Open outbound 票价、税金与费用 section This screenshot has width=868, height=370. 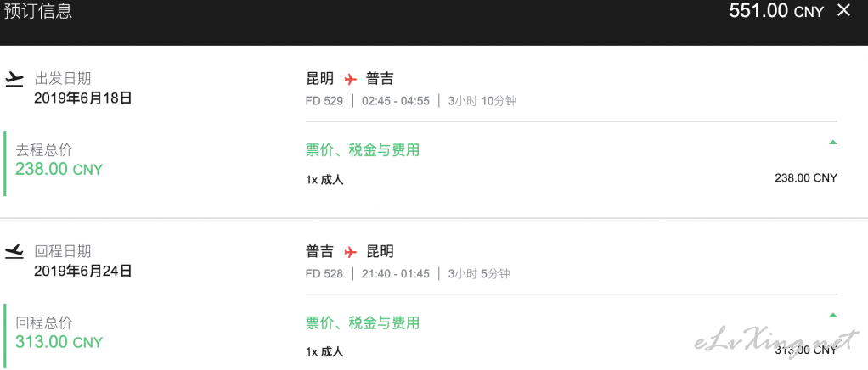[363, 149]
